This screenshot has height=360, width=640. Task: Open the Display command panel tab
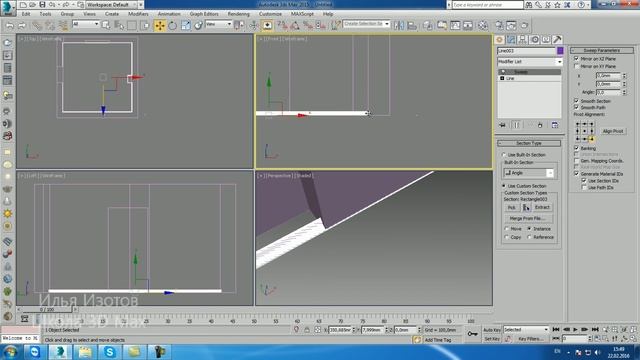pos(546,39)
